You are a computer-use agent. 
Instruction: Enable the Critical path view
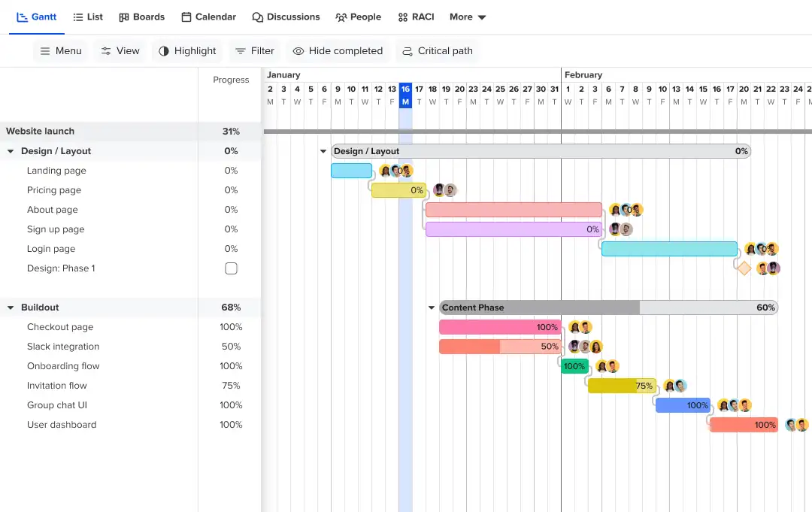(x=406, y=50)
